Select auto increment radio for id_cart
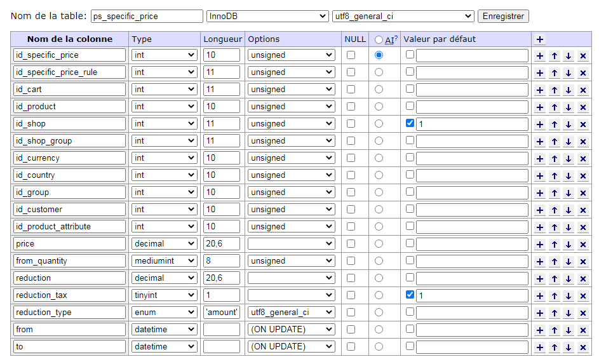This screenshot has width=599, height=364. coord(379,90)
